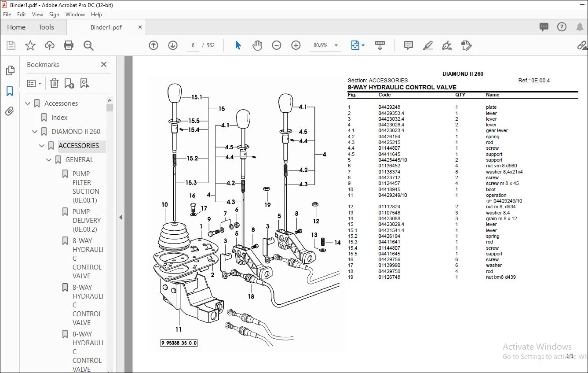588x373 pixels.
Task: Collapse the highlighted ACCESSORIES bookmark chevron
Action: 42,146
